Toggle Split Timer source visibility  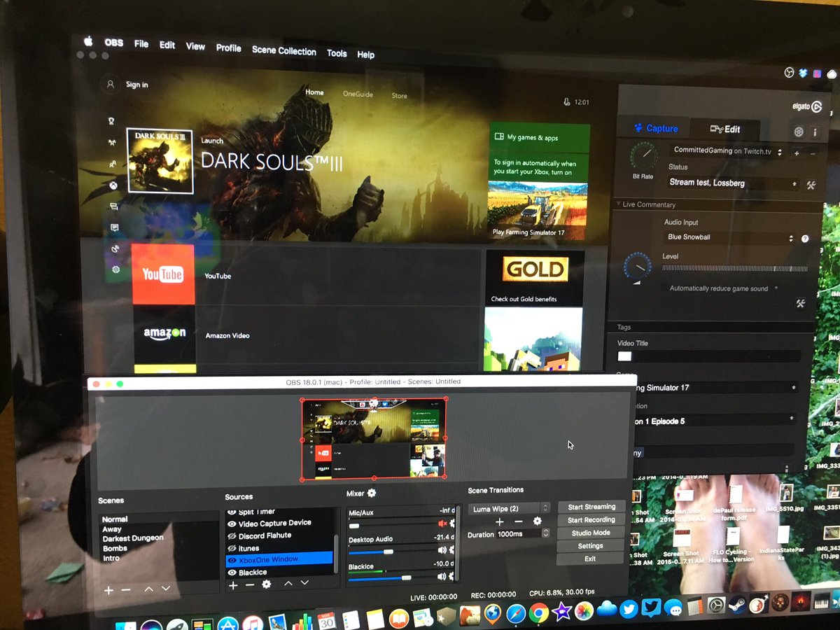[232, 512]
